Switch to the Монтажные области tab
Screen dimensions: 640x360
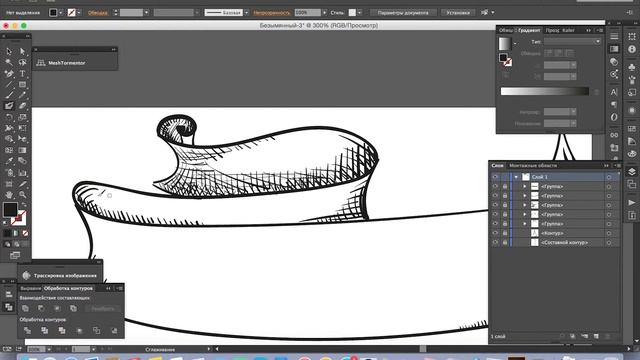pos(533,165)
